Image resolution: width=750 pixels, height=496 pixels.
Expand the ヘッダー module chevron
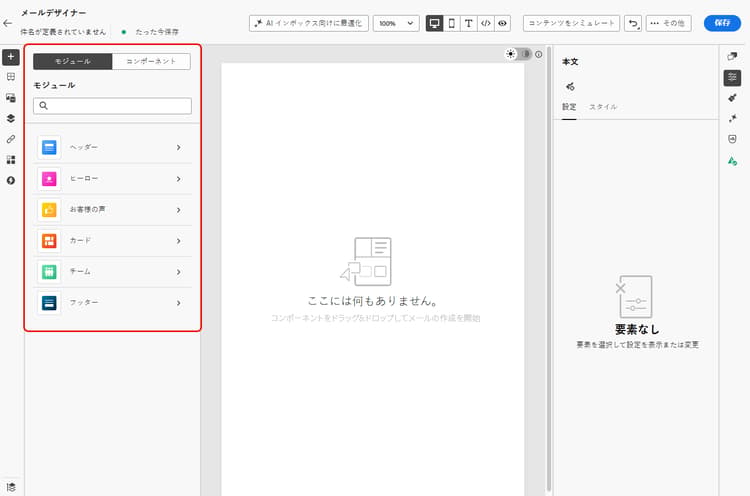178,148
